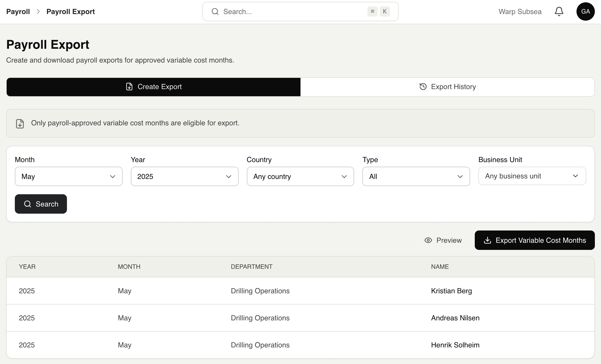Select the Andreas Nilsen row name
The height and width of the screenshot is (364, 601).
click(455, 318)
